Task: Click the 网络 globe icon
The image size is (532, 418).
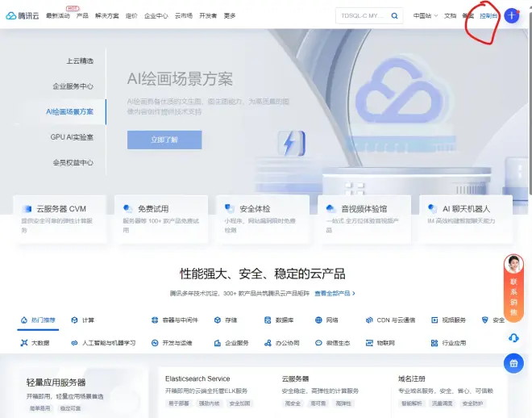Action: click(318, 320)
